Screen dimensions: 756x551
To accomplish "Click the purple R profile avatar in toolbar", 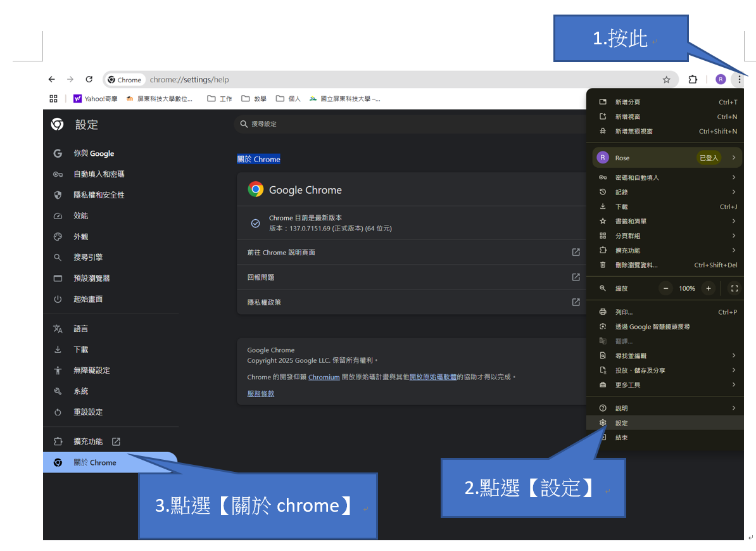I will tap(721, 80).
